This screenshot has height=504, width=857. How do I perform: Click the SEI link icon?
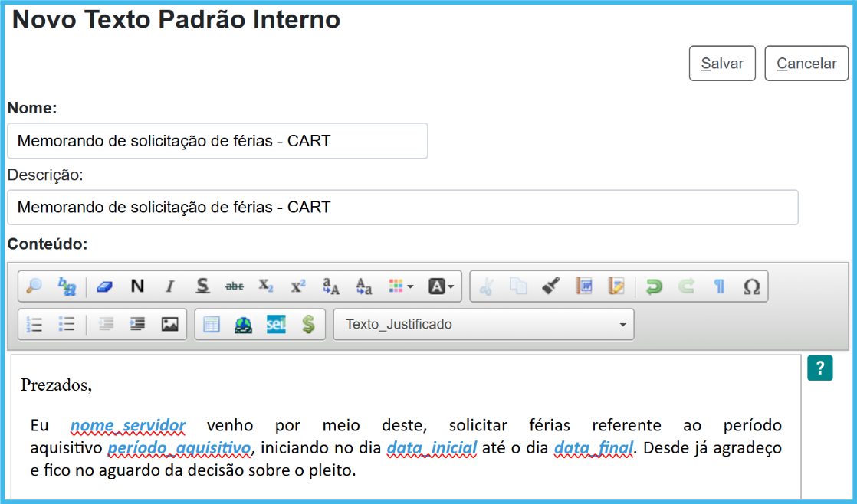276,324
